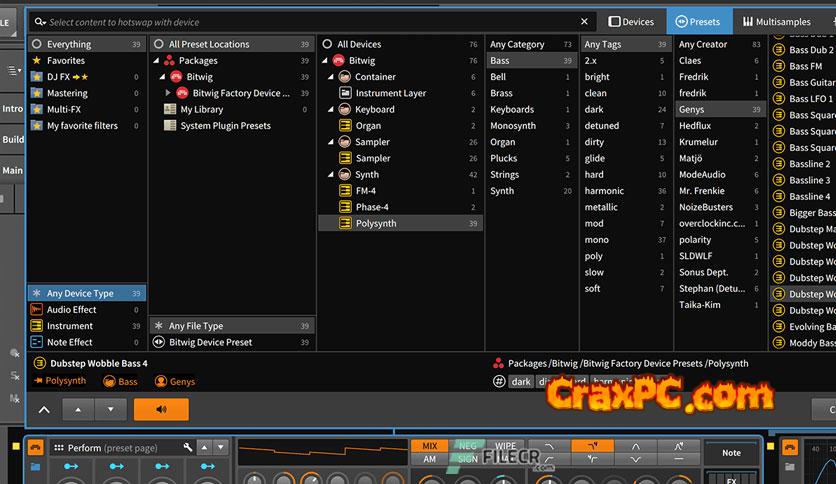
Task: Select All Preset Locations radio option
Action: pos(158,45)
